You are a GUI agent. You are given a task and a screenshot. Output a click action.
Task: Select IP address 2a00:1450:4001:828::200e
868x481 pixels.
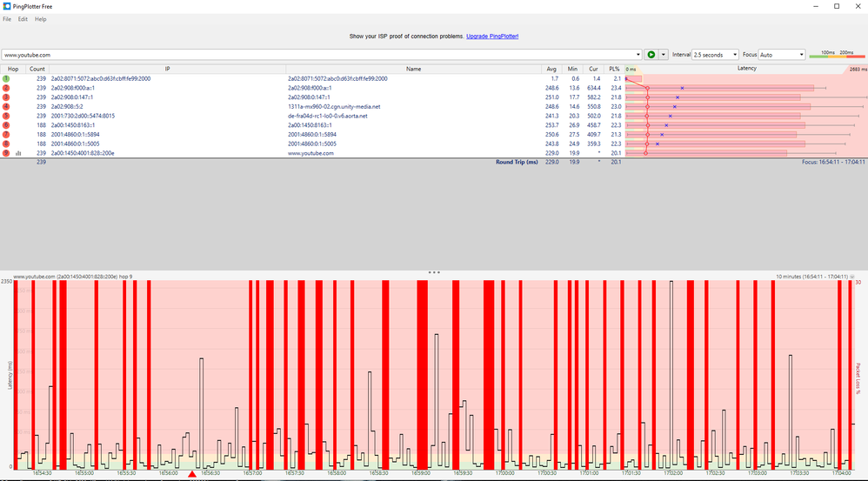click(x=83, y=153)
